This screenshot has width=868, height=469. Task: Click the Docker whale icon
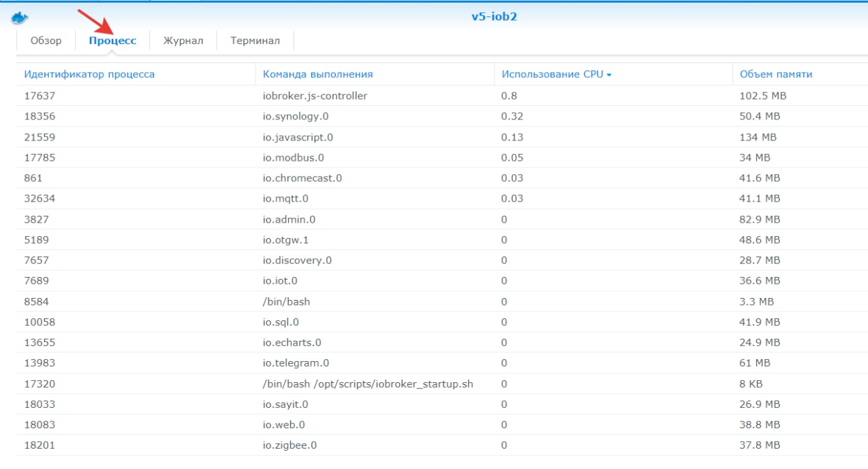coord(20,17)
